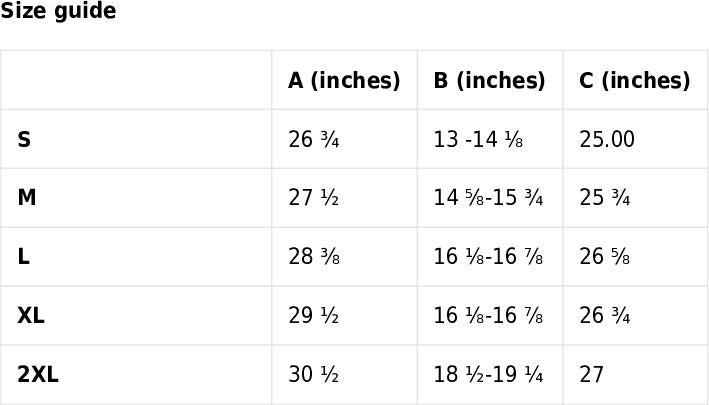This screenshot has width=709, height=405.
Task: Click the 30 ½ cell for size 2XL
Action: (314, 374)
